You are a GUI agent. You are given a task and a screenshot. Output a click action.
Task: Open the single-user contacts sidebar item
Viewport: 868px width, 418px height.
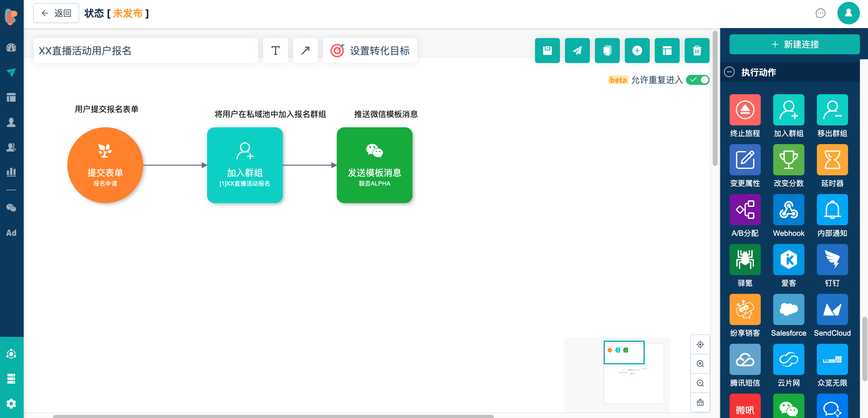(x=11, y=122)
